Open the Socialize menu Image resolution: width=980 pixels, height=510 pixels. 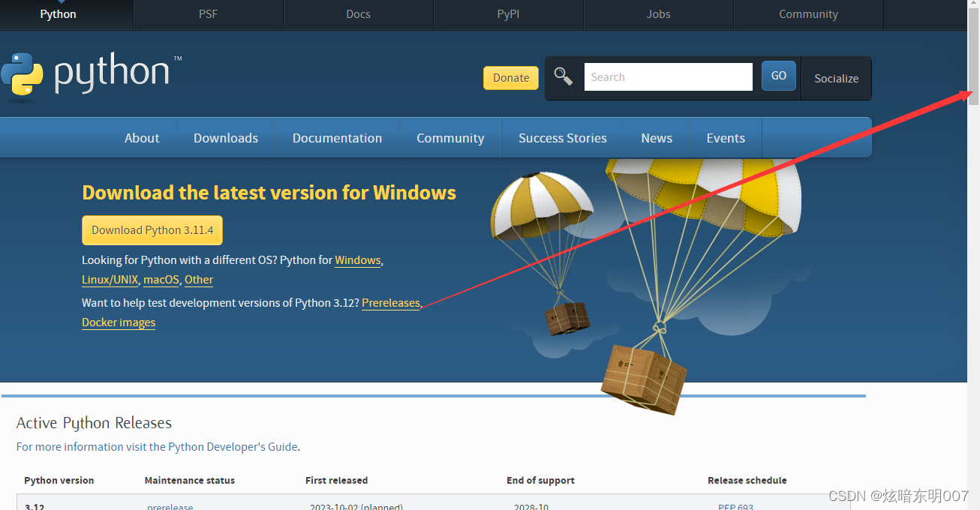837,78
